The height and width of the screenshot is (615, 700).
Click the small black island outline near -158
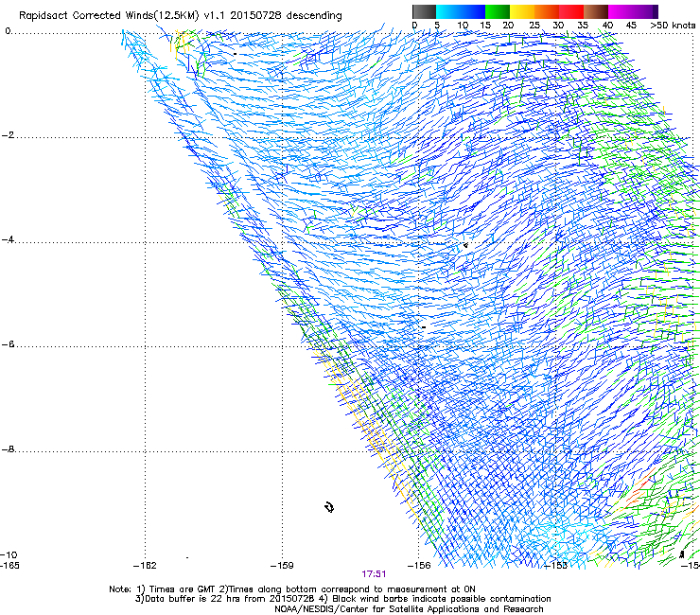tap(329, 507)
